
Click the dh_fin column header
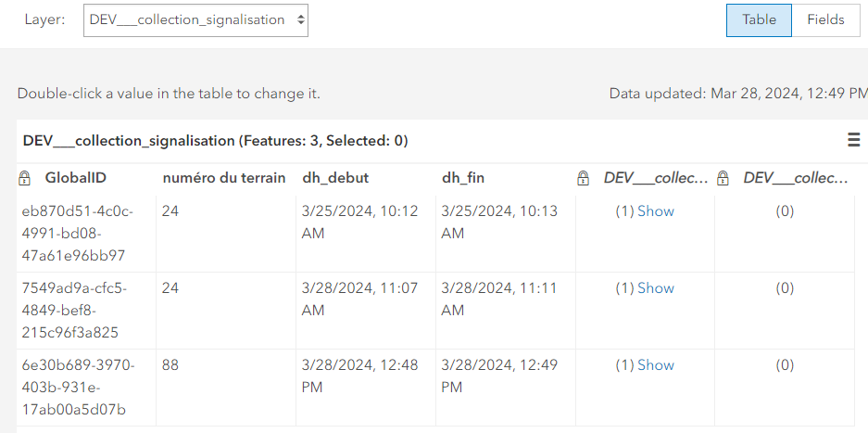coord(463,178)
